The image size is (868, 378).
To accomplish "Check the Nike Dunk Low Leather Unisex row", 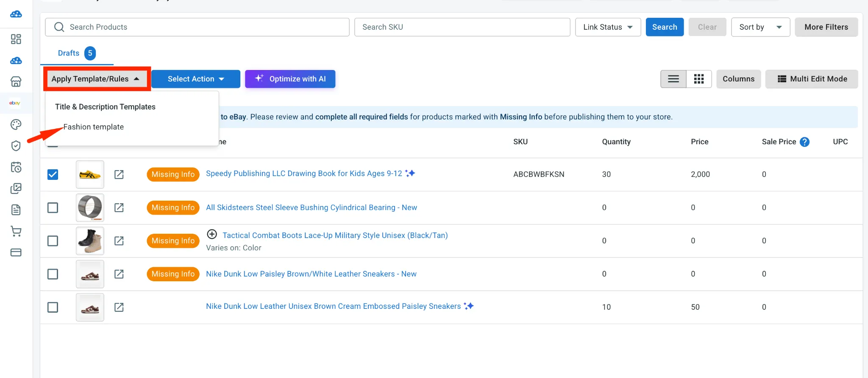I will click(53, 307).
